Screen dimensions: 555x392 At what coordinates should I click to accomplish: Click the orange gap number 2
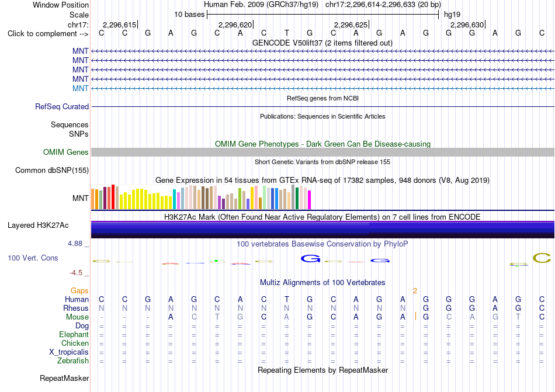pos(415,291)
